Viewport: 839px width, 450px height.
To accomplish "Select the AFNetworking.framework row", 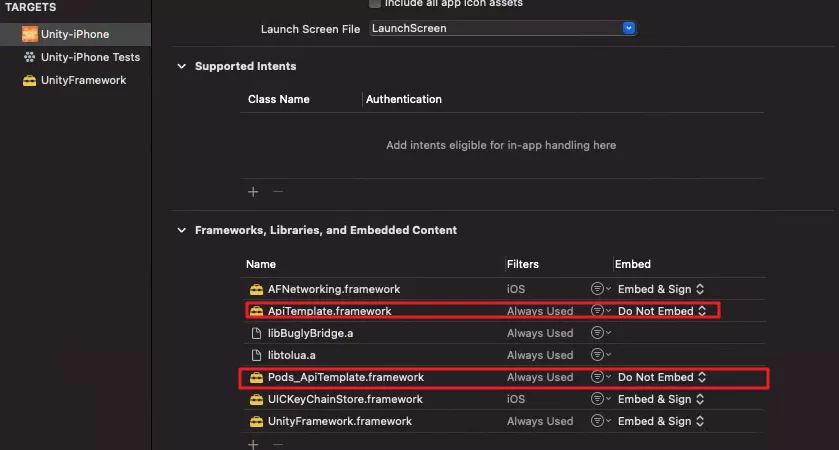I will pos(503,289).
